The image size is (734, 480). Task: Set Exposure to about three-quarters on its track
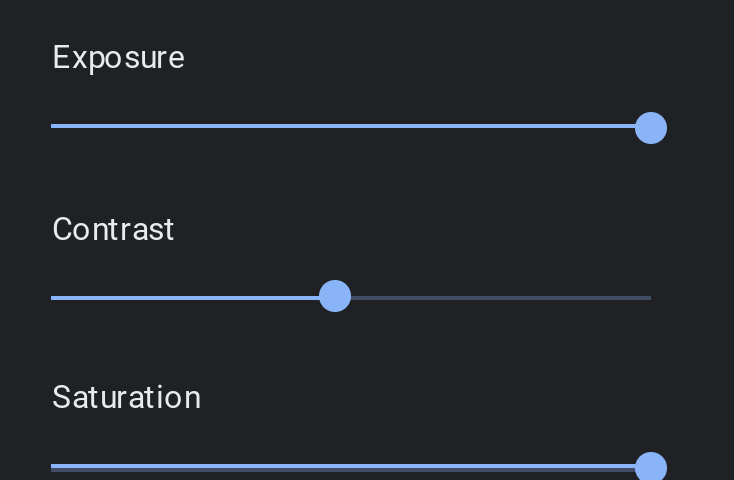501,126
